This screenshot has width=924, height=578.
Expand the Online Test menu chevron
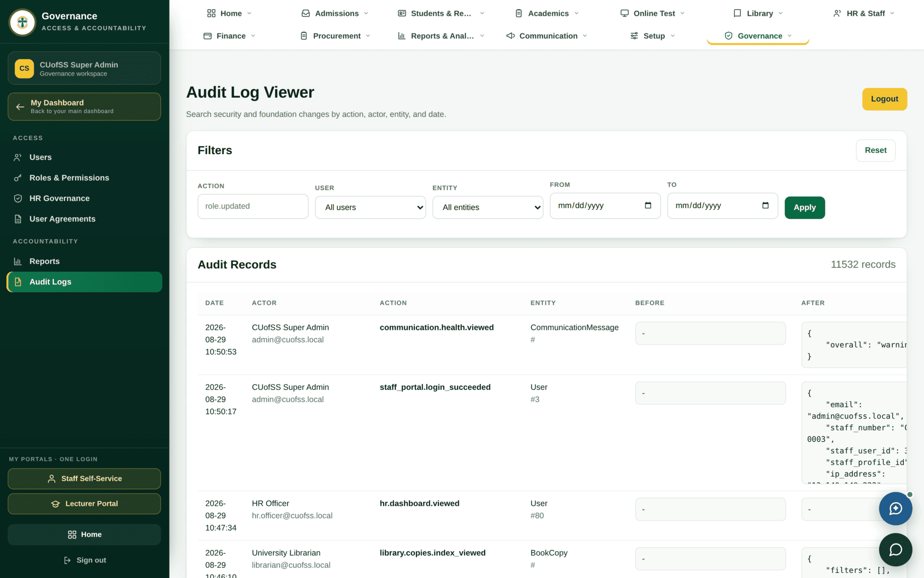click(682, 13)
